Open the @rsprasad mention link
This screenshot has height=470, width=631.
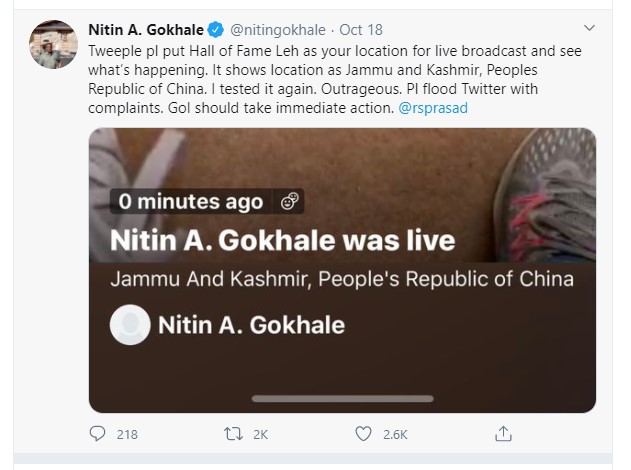pos(425,107)
